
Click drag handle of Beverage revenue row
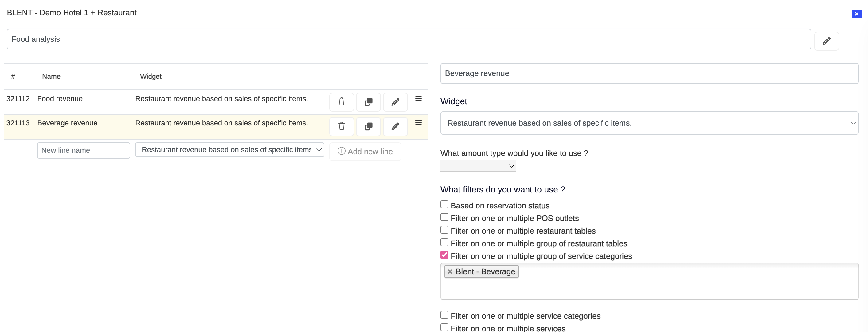(418, 123)
